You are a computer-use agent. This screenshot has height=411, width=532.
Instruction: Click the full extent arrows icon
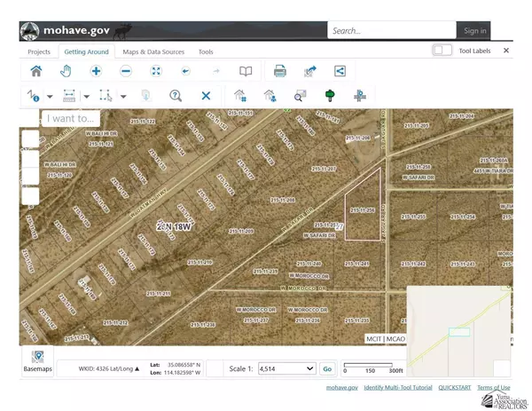(x=156, y=71)
